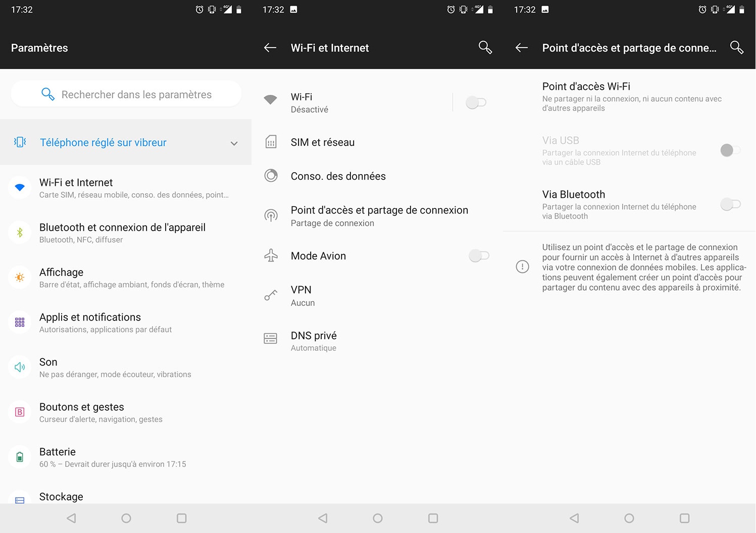
Task: Tap the Son speaker icon
Action: (20, 367)
